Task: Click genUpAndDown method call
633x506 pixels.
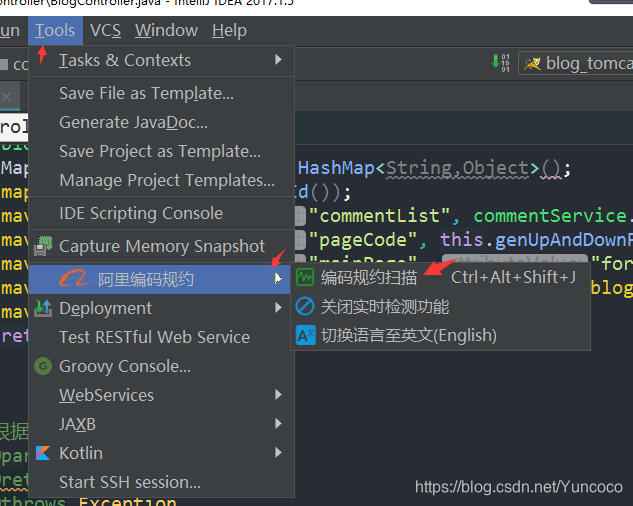Action: pyautogui.click(x=564, y=240)
